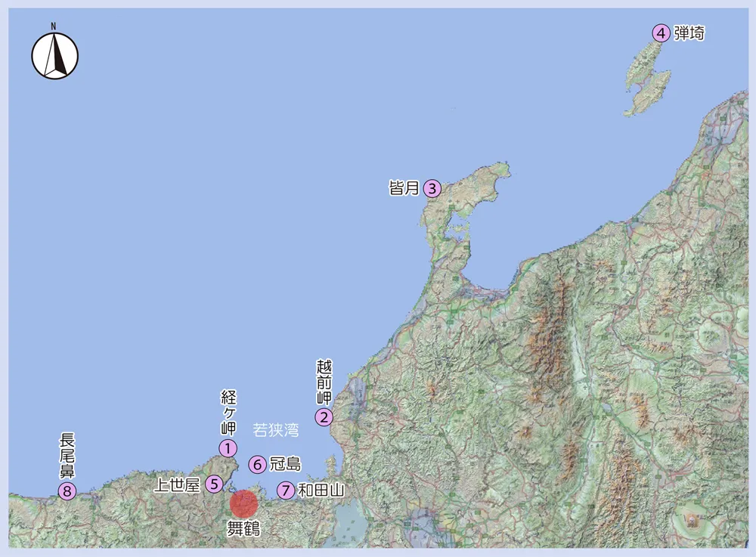Viewport: 756px width, 557px height.
Task: Click numbered marker 5 beside 上世屋
Action: [x=214, y=484]
